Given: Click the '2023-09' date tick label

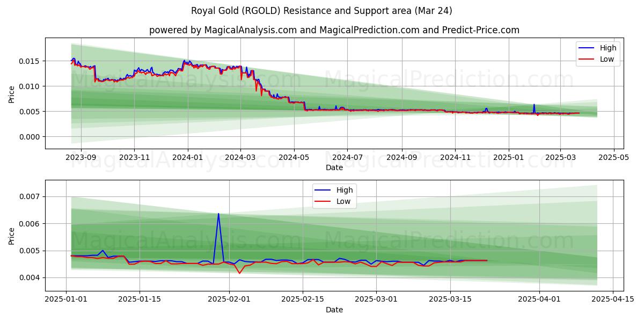Looking at the screenshot, I should click(x=81, y=158).
